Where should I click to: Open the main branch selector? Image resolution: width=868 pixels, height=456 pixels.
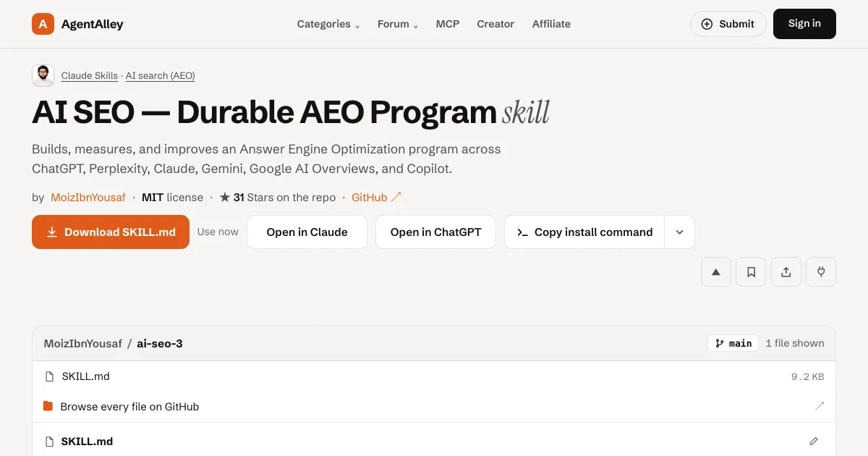pyautogui.click(x=733, y=343)
